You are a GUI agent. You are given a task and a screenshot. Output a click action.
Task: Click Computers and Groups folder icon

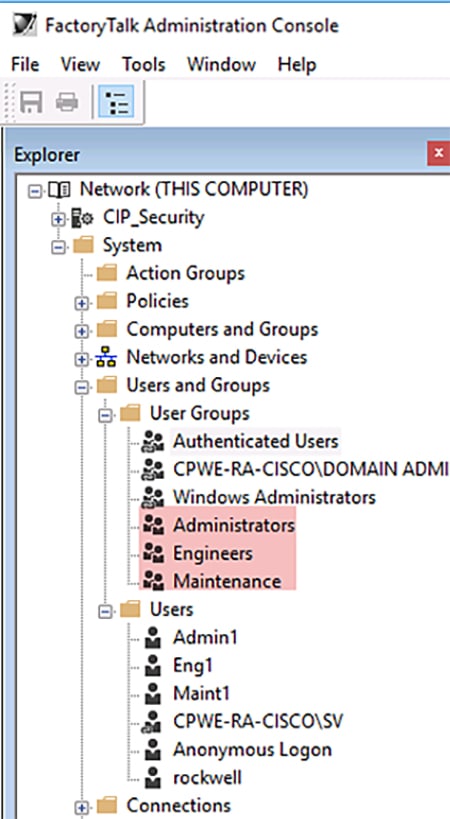pos(107,329)
